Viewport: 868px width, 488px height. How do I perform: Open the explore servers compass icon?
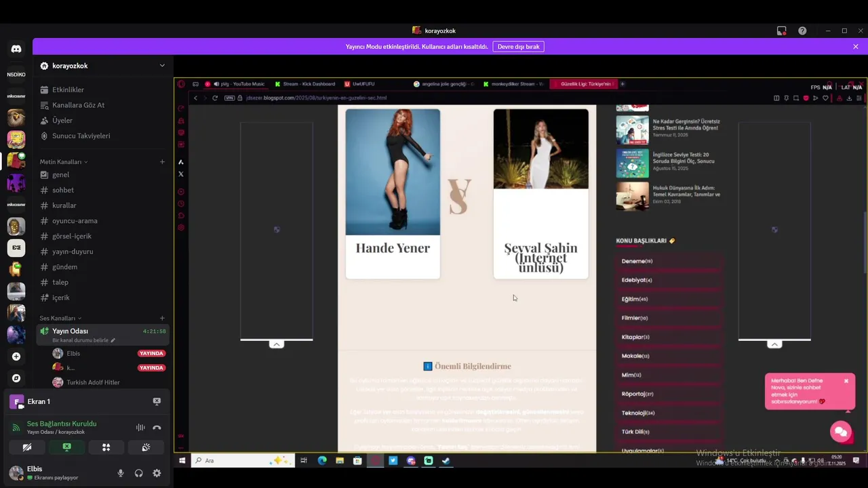click(x=16, y=378)
